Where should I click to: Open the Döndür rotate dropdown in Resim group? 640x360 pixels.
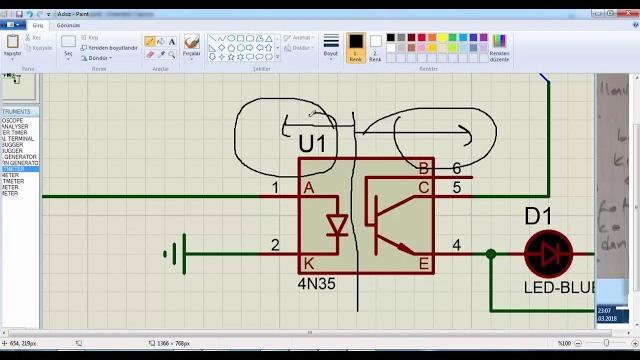96,58
